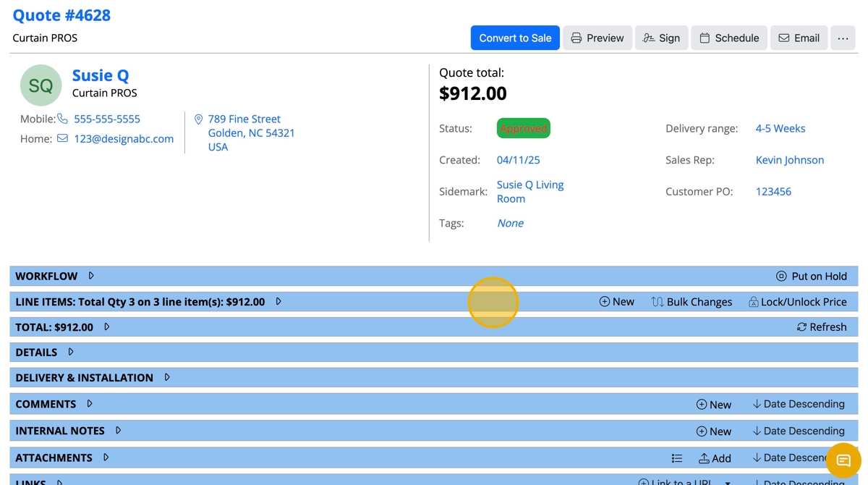This screenshot has height=485, width=868.
Task: Open the quote Preview
Action: pos(597,38)
